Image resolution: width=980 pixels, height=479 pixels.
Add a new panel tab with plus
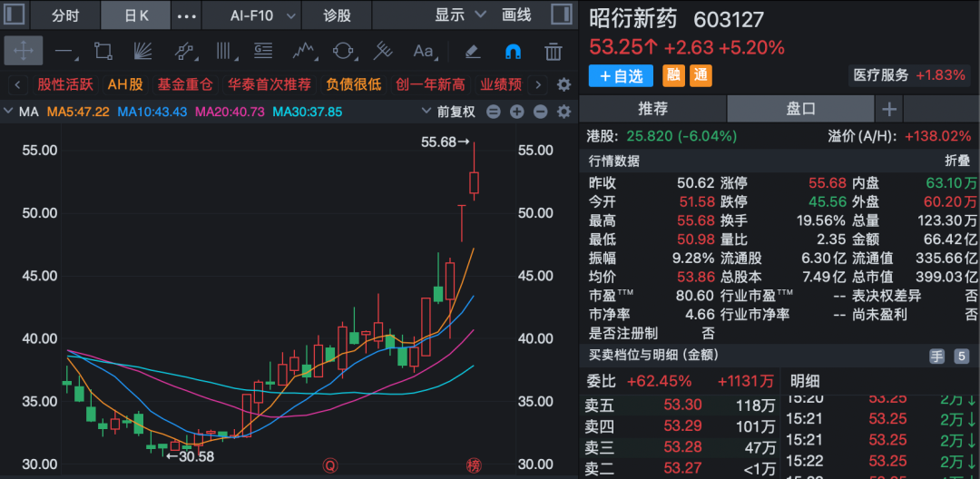click(x=888, y=109)
